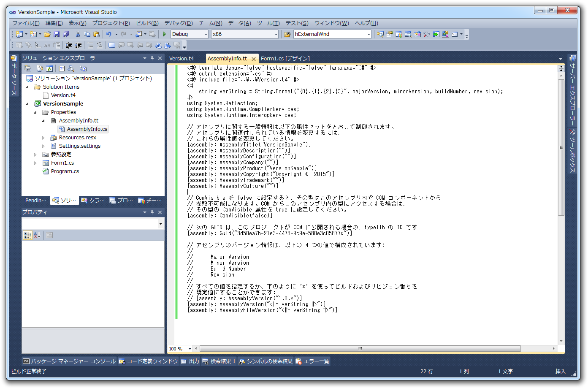Open the コード定義ウィンドウ panel
The width and height of the screenshot is (588, 388).
pyautogui.click(x=148, y=361)
